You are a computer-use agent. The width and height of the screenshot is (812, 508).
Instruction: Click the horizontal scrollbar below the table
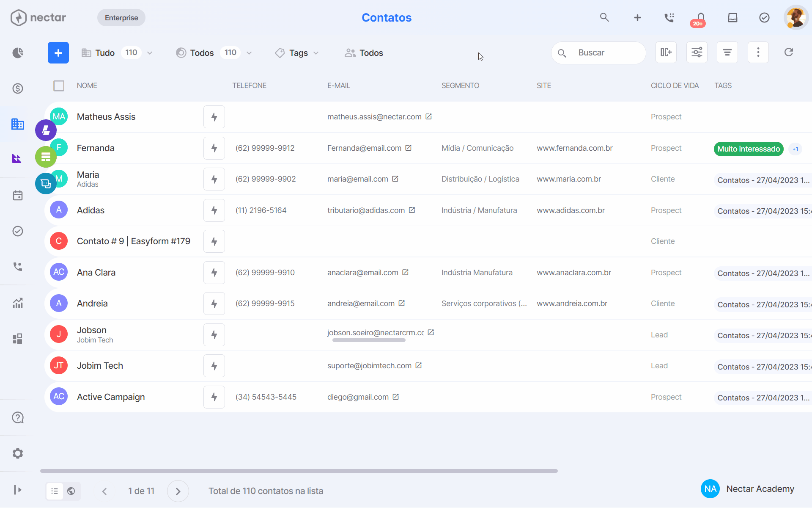(x=299, y=471)
